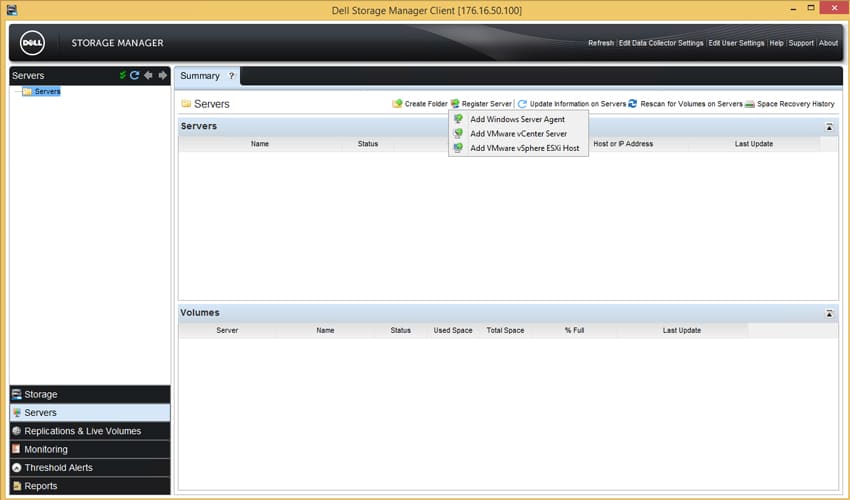Go back with left arrow in Servers panel
This screenshot has height=500, width=850.
pyautogui.click(x=148, y=75)
